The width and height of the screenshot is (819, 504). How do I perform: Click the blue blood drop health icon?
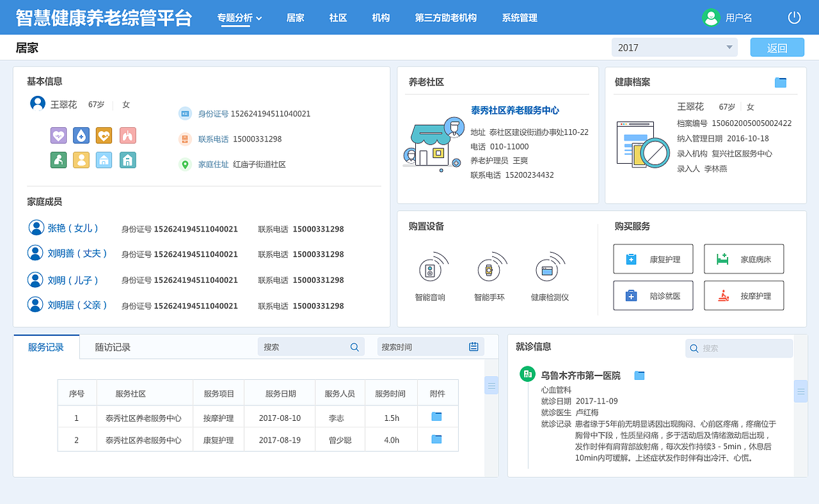(81, 136)
